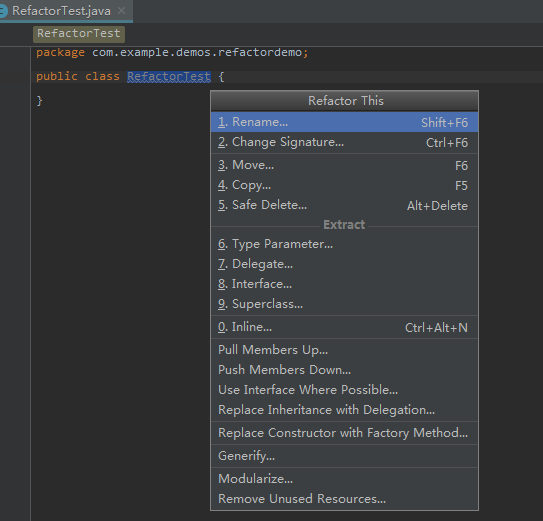Screen dimensions: 543x521
Task: Click the closing brace of the class
Action: tap(39, 101)
